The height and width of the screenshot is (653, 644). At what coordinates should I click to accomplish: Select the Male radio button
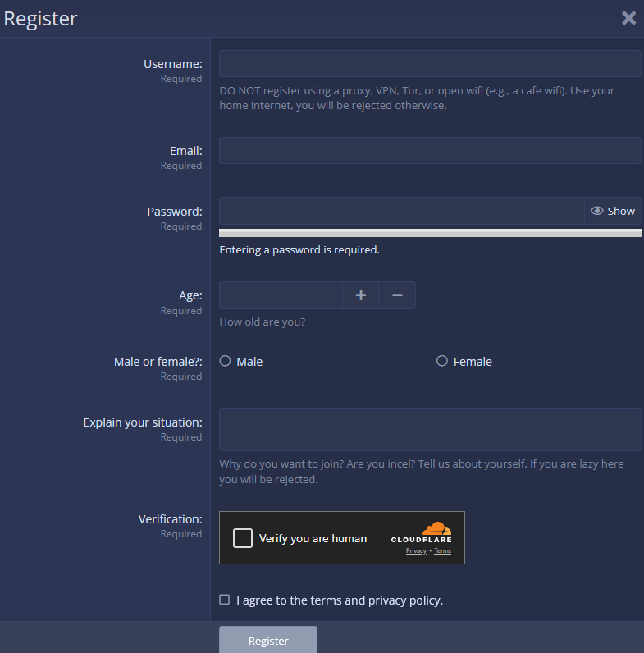pyautogui.click(x=225, y=361)
